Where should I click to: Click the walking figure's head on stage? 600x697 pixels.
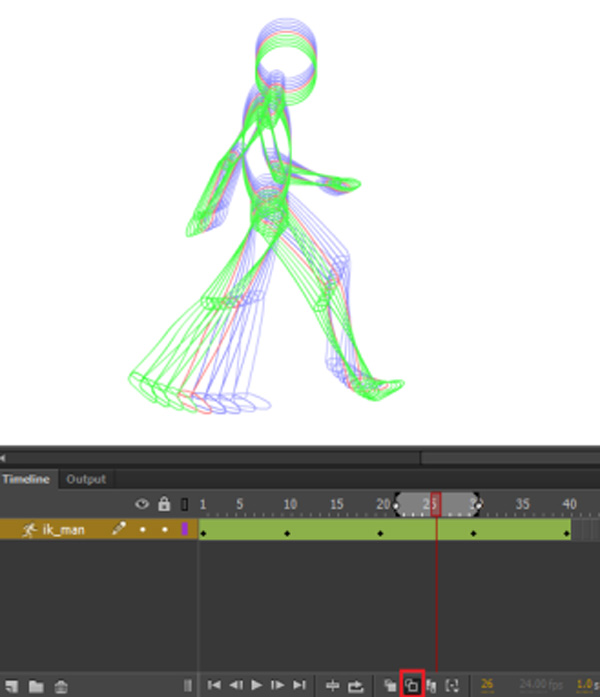pos(286,61)
